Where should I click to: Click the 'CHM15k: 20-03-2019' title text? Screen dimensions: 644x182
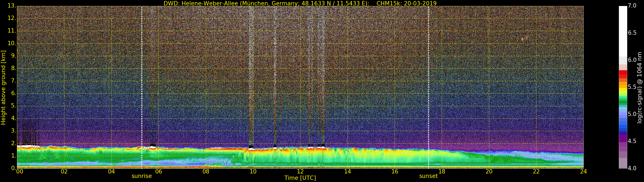coord(407,3)
